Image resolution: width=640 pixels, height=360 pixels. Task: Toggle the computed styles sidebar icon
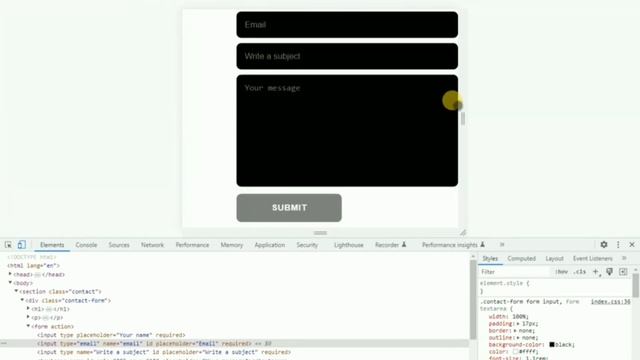[623, 272]
